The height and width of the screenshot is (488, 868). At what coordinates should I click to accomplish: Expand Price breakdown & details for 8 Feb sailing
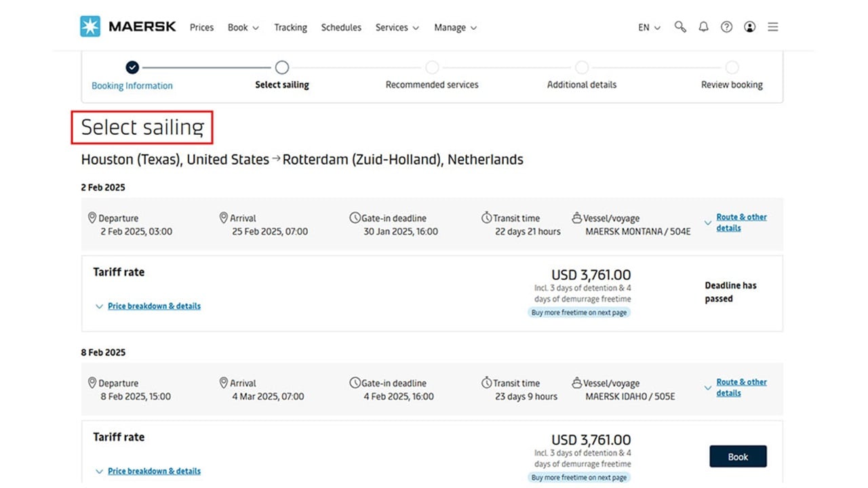tap(154, 470)
